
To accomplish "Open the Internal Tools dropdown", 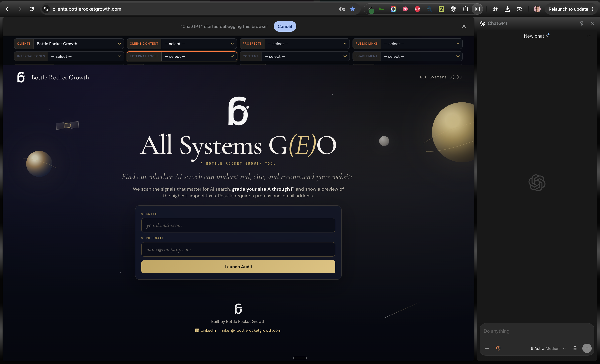I will (69, 56).
